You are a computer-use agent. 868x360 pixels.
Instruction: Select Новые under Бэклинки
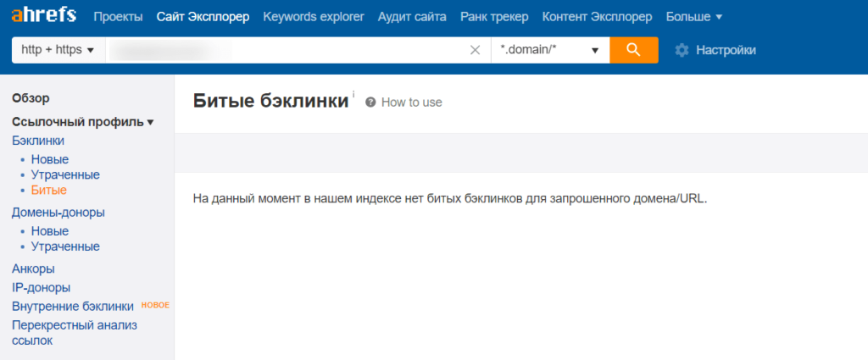(50, 160)
